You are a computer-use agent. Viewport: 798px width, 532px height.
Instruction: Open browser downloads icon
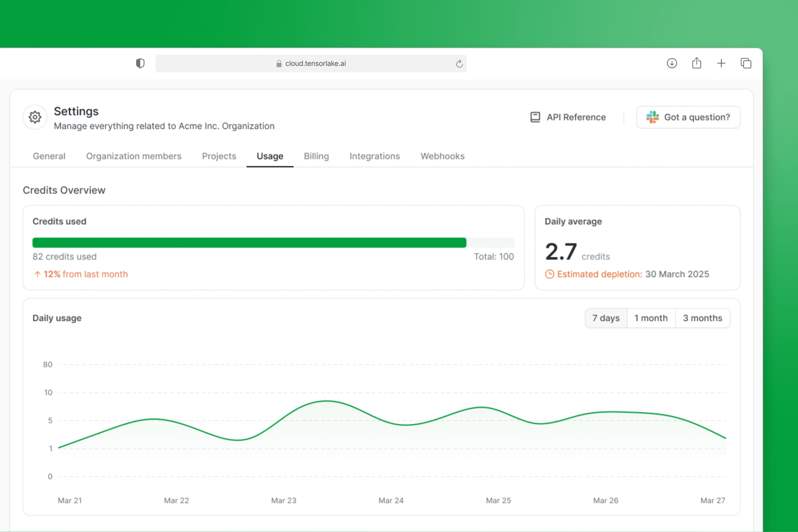[672, 63]
